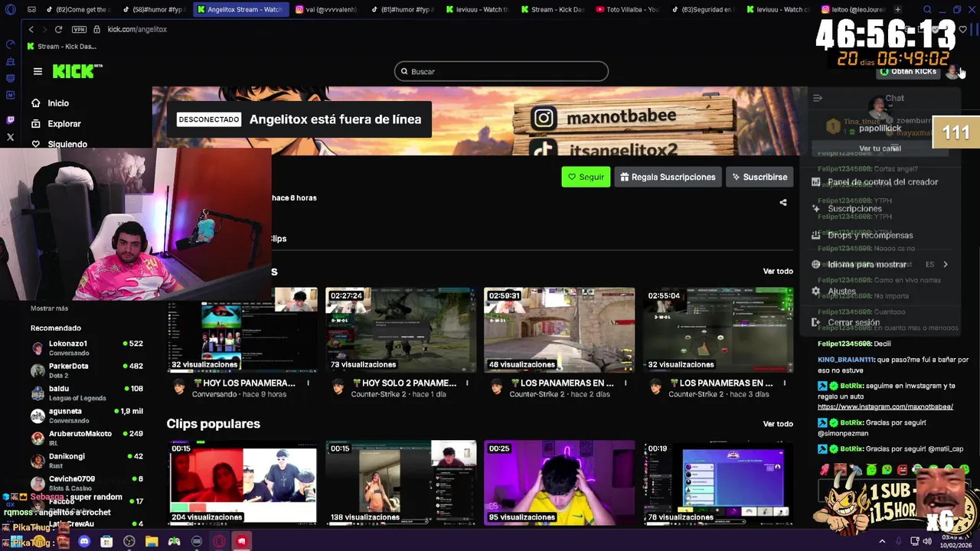Viewport: 980px width, 551px height.
Task: Click Ver todo for Clips populares
Action: (778, 424)
